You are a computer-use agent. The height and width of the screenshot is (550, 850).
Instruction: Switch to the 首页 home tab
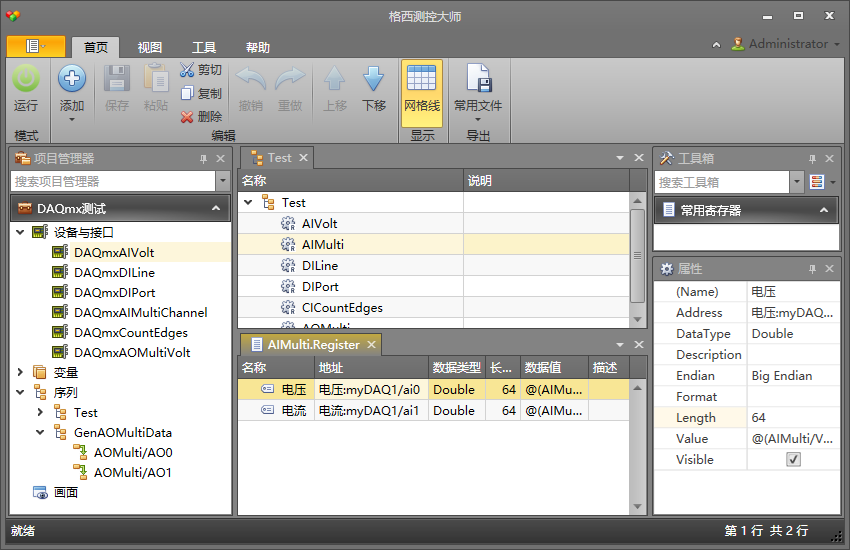point(96,48)
